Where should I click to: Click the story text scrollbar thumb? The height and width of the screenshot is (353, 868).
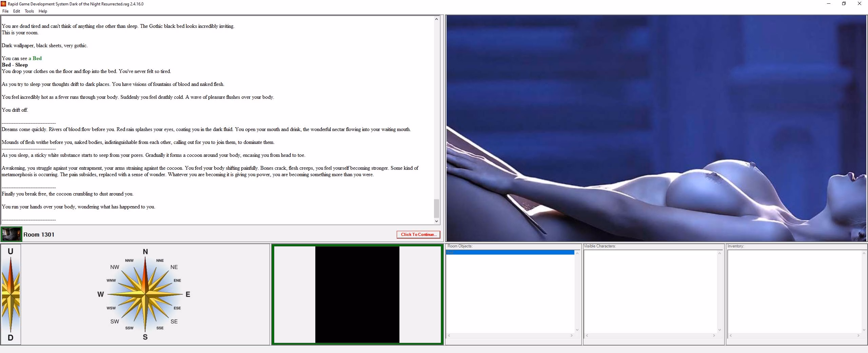[x=436, y=208]
